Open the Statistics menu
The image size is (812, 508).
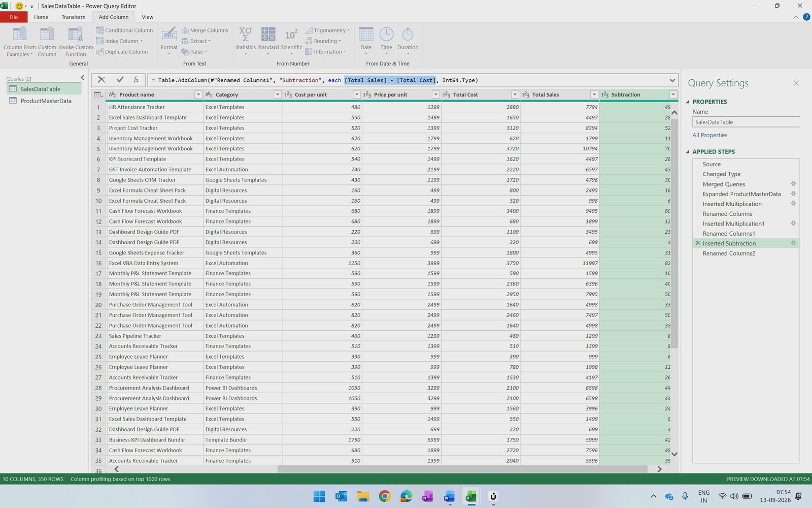click(x=245, y=41)
